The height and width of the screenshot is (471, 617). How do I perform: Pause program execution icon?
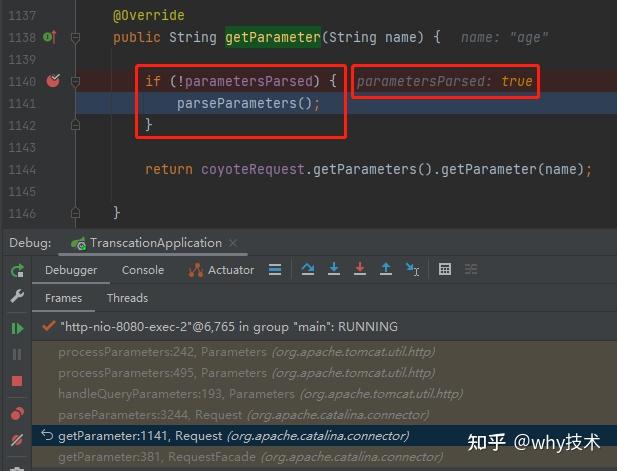(17, 355)
